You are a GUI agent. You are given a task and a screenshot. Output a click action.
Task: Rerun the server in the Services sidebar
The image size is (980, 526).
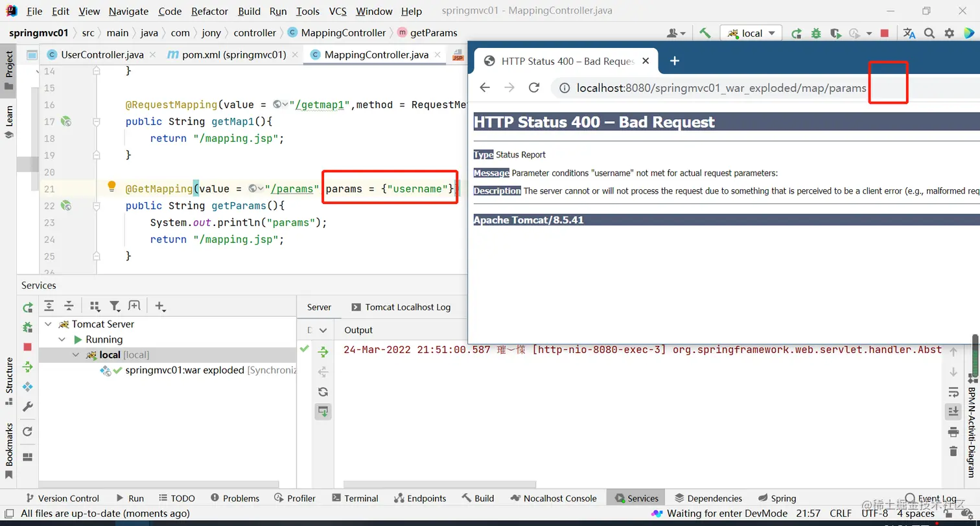(x=27, y=308)
